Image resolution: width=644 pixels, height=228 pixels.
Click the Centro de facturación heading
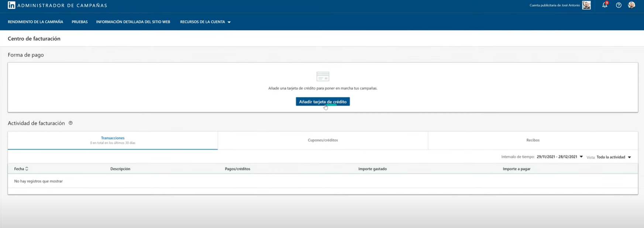34,38
